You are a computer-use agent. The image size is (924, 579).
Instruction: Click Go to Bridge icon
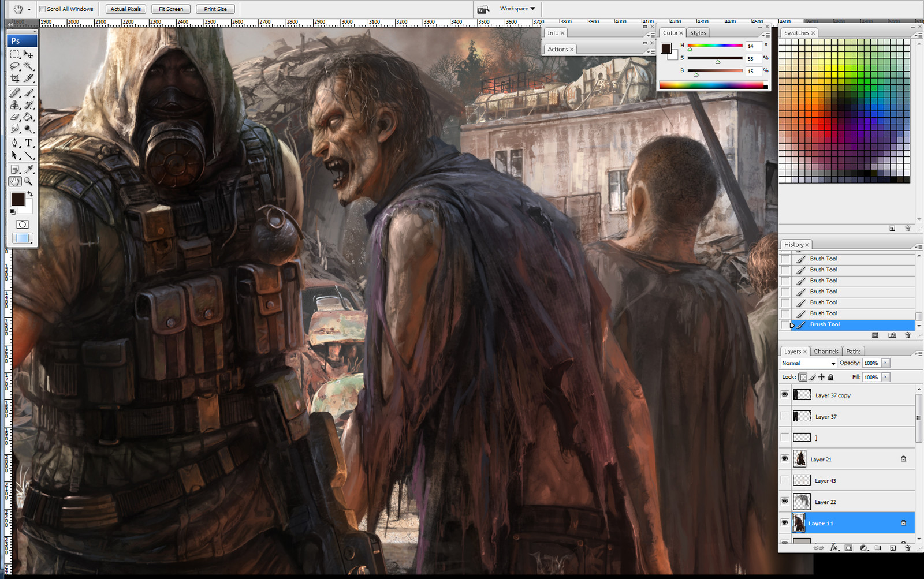point(483,9)
